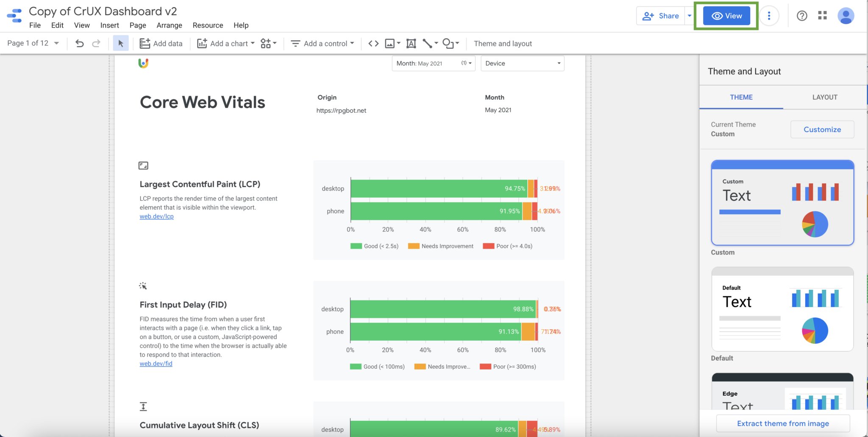This screenshot has width=868, height=437.
Task: Open the help question mark icon
Action: [802, 16]
